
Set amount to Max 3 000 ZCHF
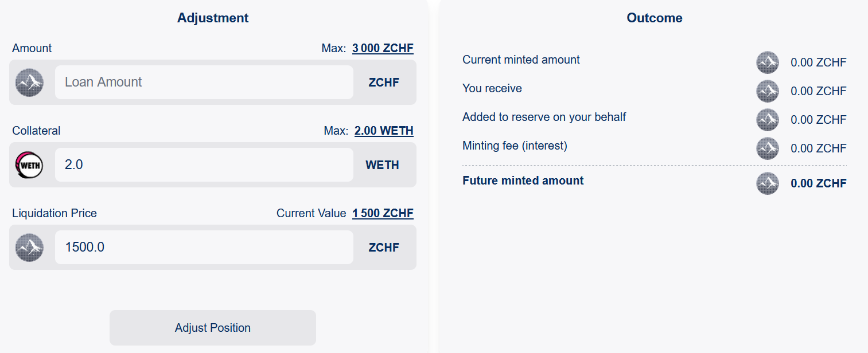click(x=383, y=48)
